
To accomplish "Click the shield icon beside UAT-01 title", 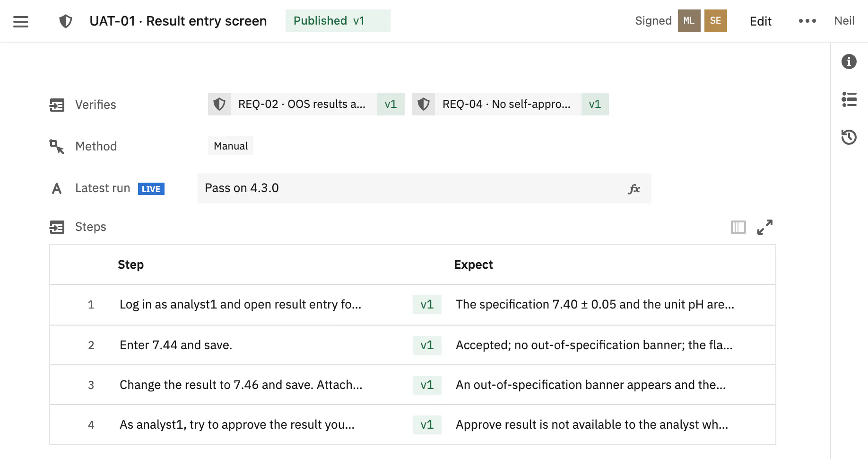I will click(66, 21).
